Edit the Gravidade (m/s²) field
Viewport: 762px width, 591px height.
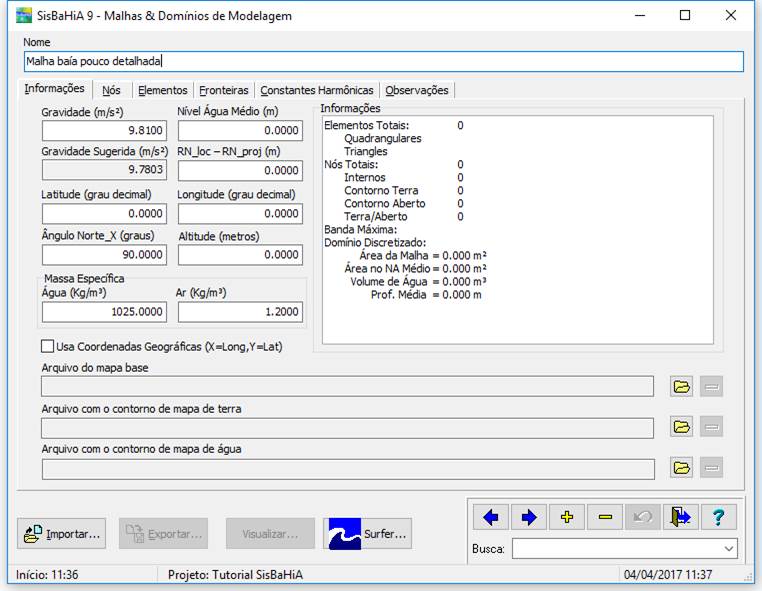pyautogui.click(x=104, y=130)
